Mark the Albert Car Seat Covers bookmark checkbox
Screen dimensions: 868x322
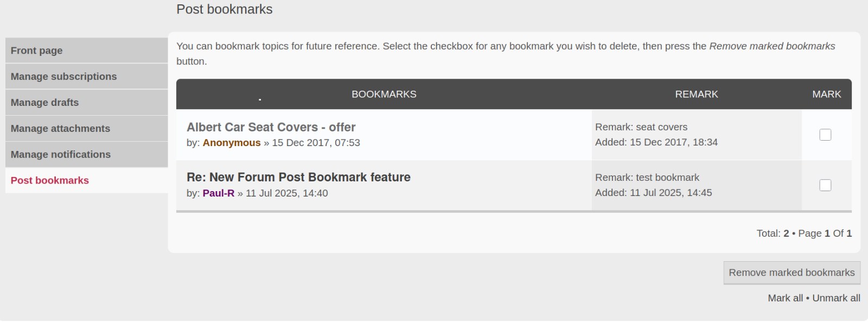(x=825, y=135)
